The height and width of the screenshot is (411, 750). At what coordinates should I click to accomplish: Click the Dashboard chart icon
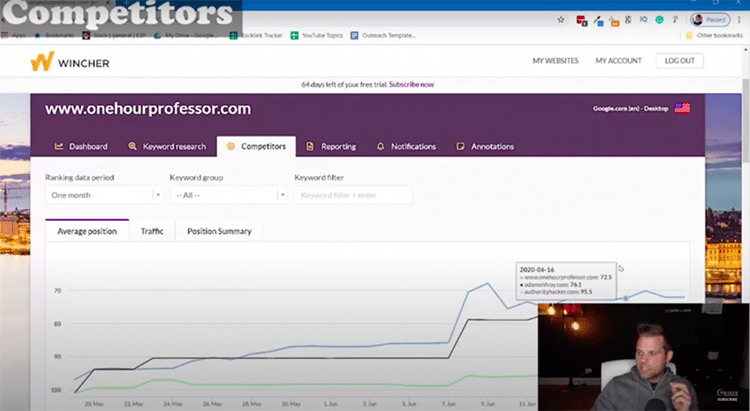click(59, 146)
